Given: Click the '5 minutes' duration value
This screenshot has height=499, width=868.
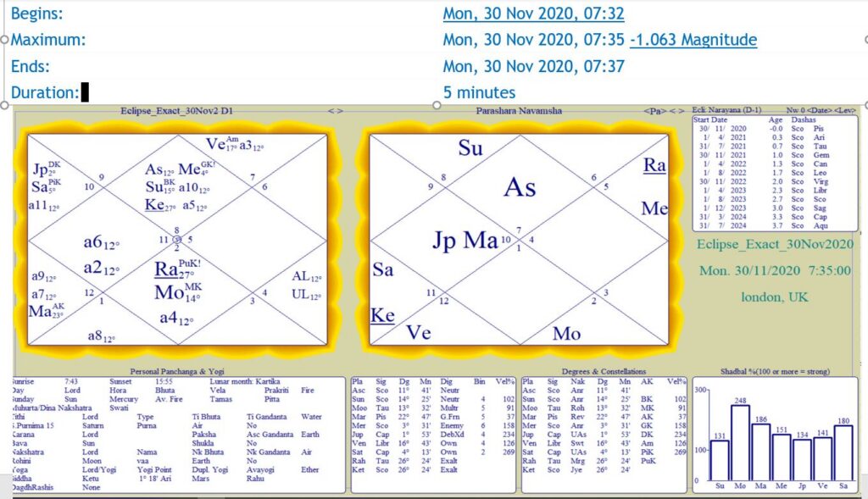Looking at the screenshot, I should tap(480, 92).
